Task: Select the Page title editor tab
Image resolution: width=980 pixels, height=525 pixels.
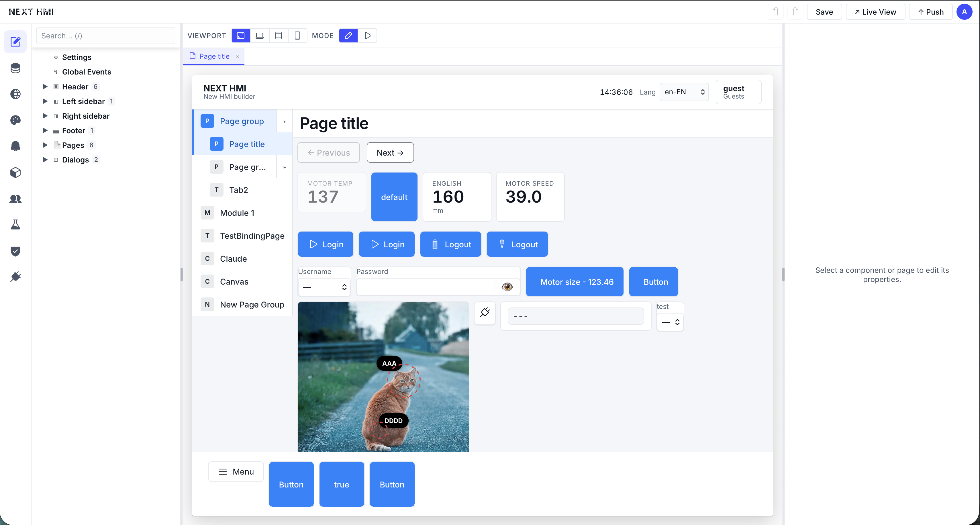Action: 214,56
